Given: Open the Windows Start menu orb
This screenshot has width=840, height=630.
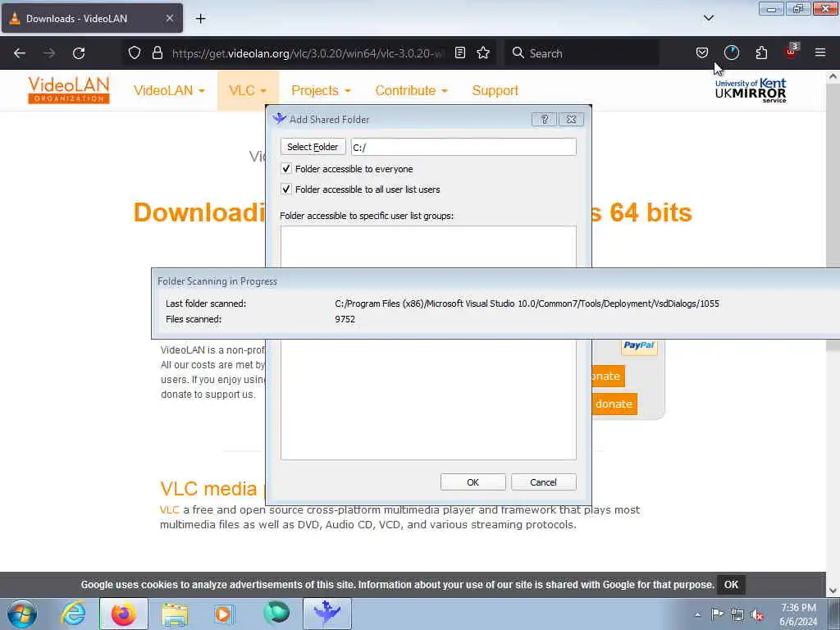Looking at the screenshot, I should coord(22,614).
